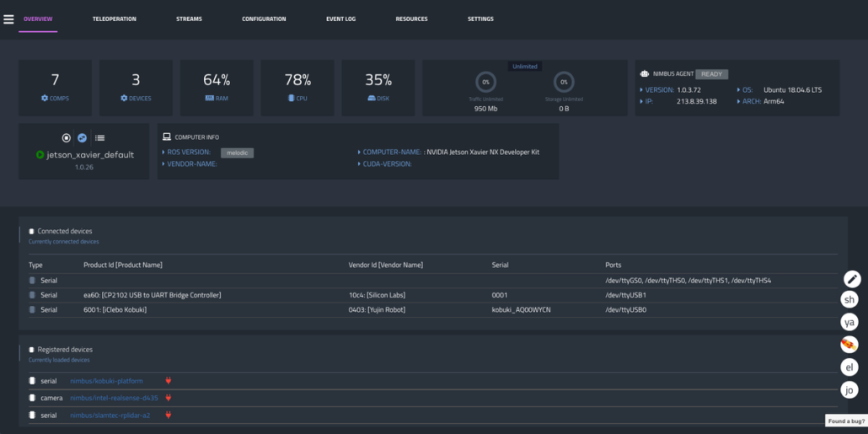
Task: Click the 7 COMPS stat card
Action: (x=56, y=88)
